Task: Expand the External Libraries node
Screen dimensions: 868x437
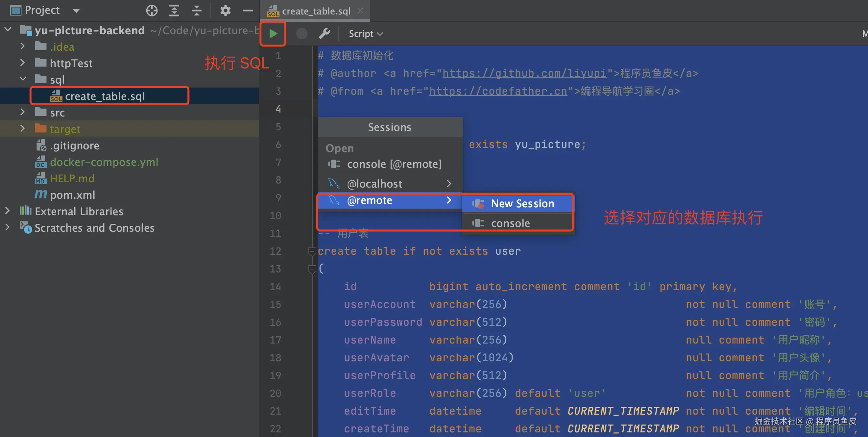Action: point(8,211)
